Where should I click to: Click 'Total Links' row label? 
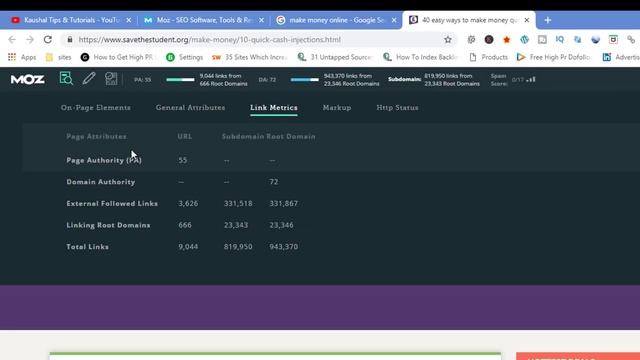(88, 247)
